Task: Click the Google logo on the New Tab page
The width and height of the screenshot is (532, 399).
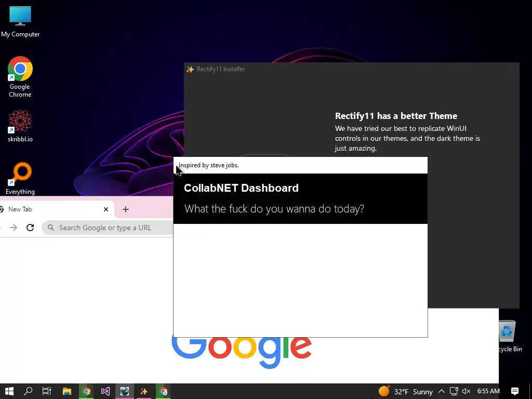Action: [242, 352]
